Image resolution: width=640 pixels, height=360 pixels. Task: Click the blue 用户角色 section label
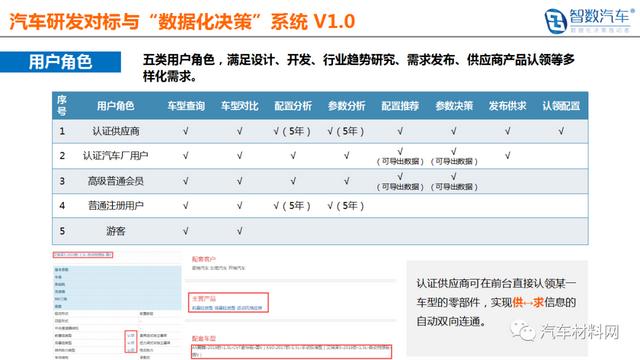click(60, 62)
